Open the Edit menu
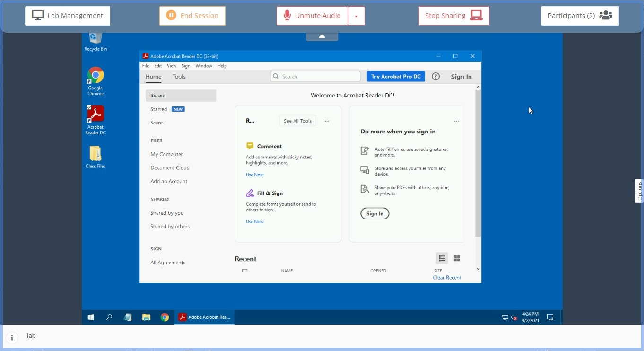The image size is (644, 351). coord(158,66)
